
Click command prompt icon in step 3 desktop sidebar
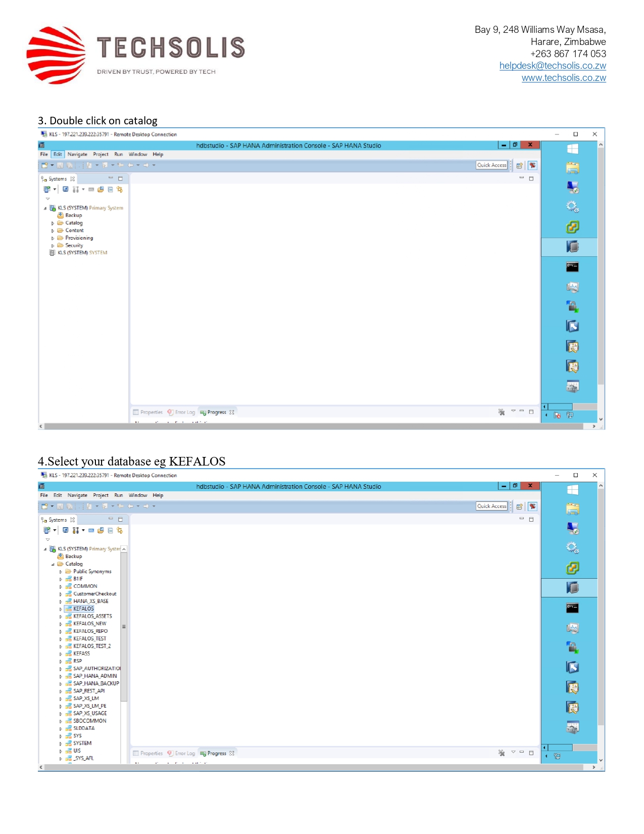click(x=572, y=267)
